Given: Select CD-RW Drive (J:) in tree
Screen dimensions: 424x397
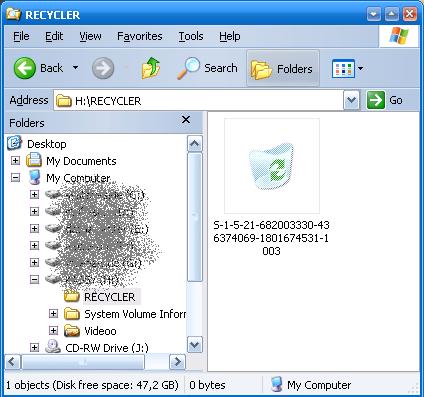Looking at the screenshot, I should coord(107,348).
